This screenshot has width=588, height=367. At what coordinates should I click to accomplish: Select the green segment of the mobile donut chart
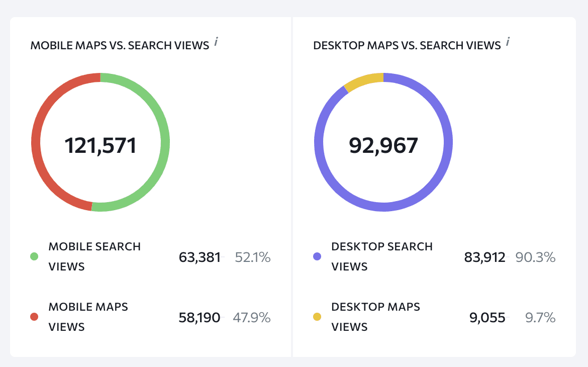click(165, 142)
